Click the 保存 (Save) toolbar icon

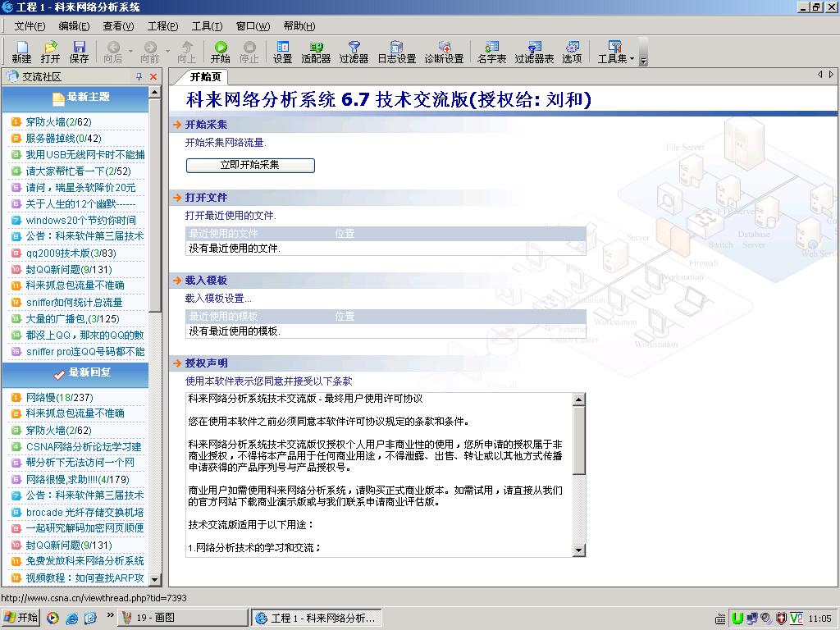[x=80, y=52]
